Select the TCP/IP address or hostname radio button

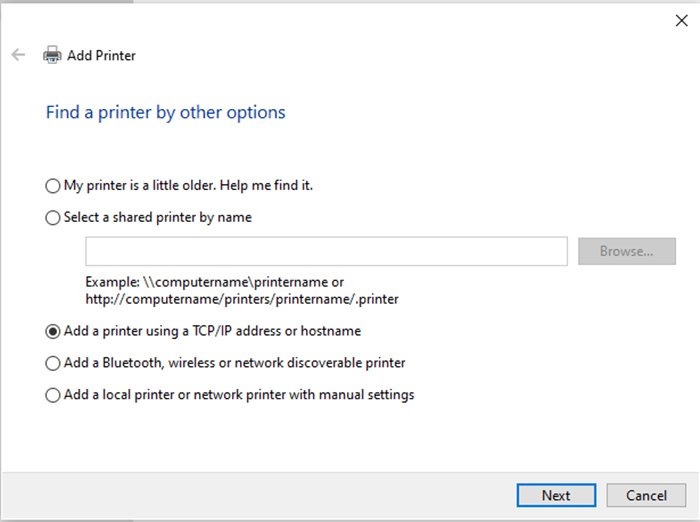53,331
